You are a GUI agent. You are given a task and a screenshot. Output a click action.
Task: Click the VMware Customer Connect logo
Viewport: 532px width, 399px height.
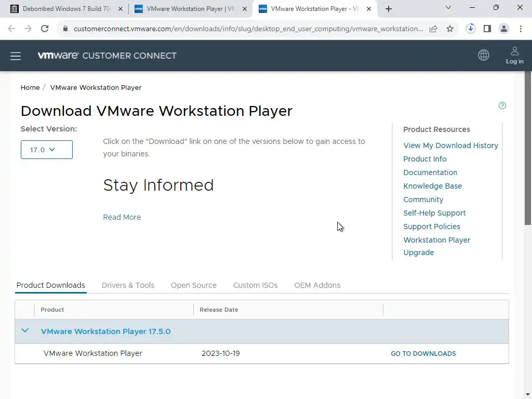(107, 56)
